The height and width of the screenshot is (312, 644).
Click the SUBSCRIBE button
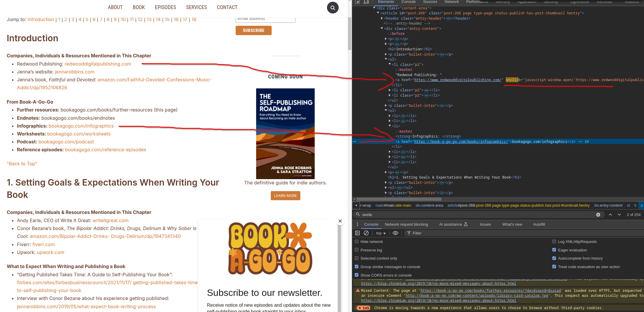pos(254,30)
